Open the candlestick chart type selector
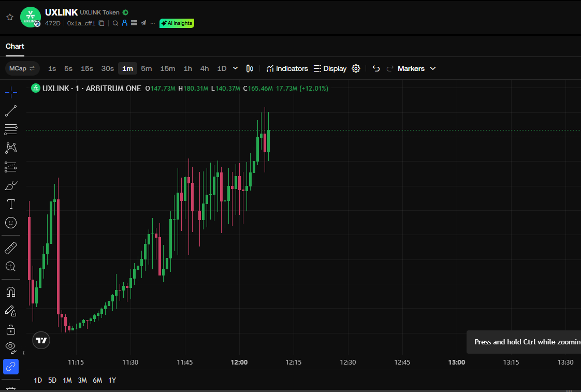The image size is (581, 392). [250, 68]
